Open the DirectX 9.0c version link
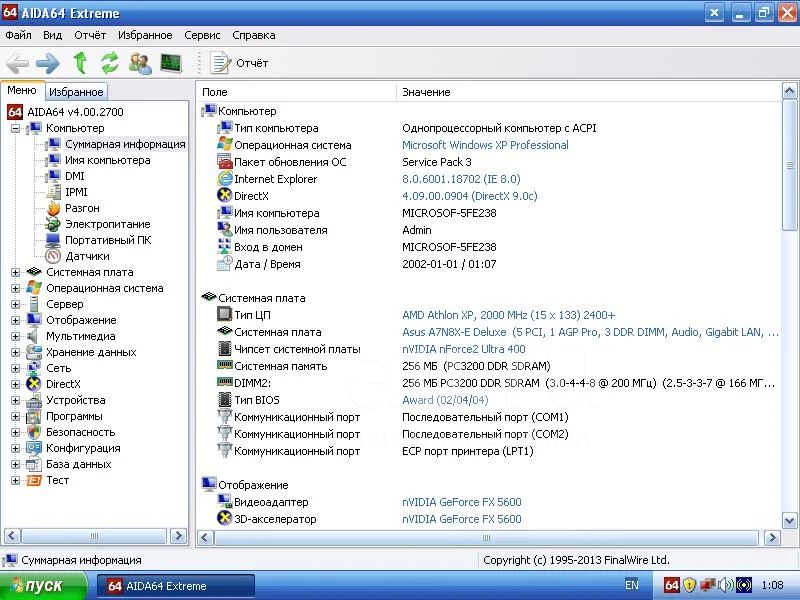This screenshot has height=600, width=800. 469,196
